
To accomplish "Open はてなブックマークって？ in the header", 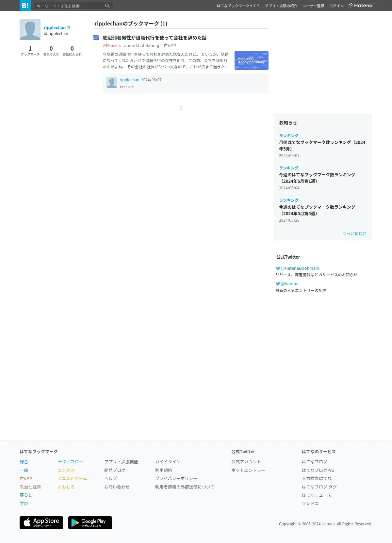I will pyautogui.click(x=238, y=6).
